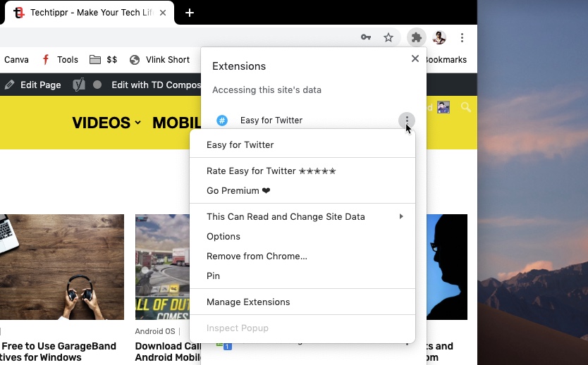Click the Extensions heading text
This screenshot has width=588, height=365.
click(x=239, y=66)
